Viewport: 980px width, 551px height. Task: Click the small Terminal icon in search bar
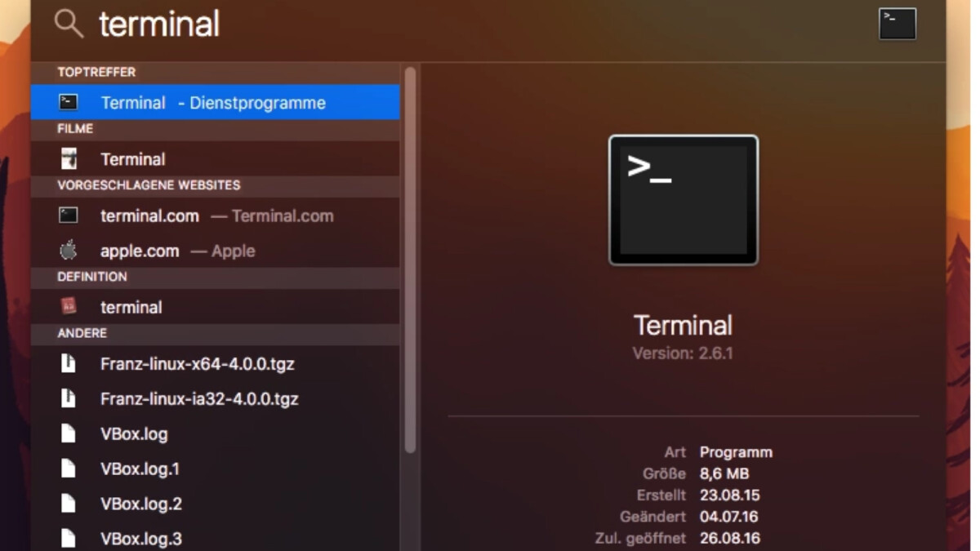pos(897,24)
